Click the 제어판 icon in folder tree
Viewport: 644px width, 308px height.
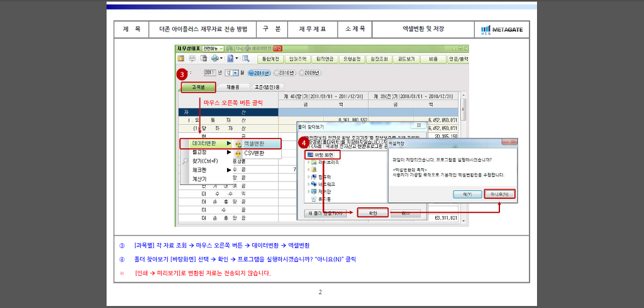pyautogui.click(x=314, y=191)
